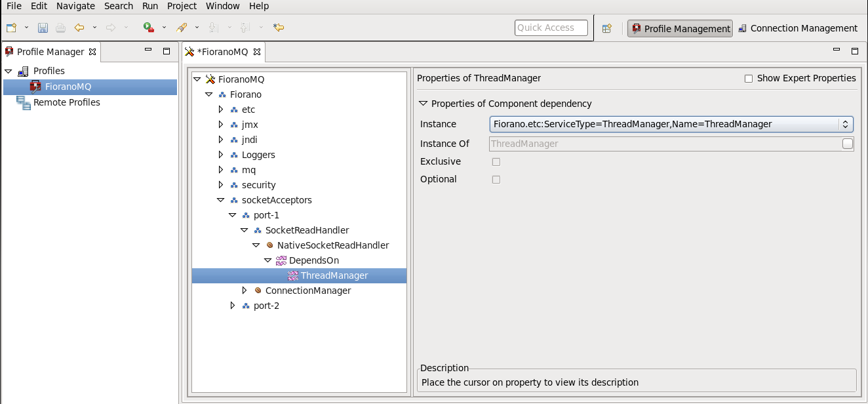Screen dimensions: 868x404
Task: Open the Navigate menu
Action: (75, 6)
